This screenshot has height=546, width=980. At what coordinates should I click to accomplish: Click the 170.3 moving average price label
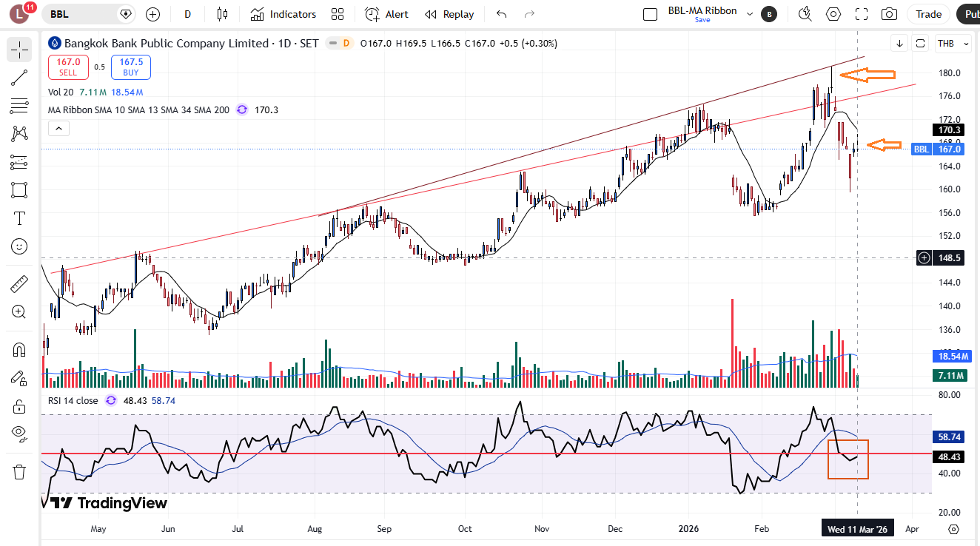(950, 130)
